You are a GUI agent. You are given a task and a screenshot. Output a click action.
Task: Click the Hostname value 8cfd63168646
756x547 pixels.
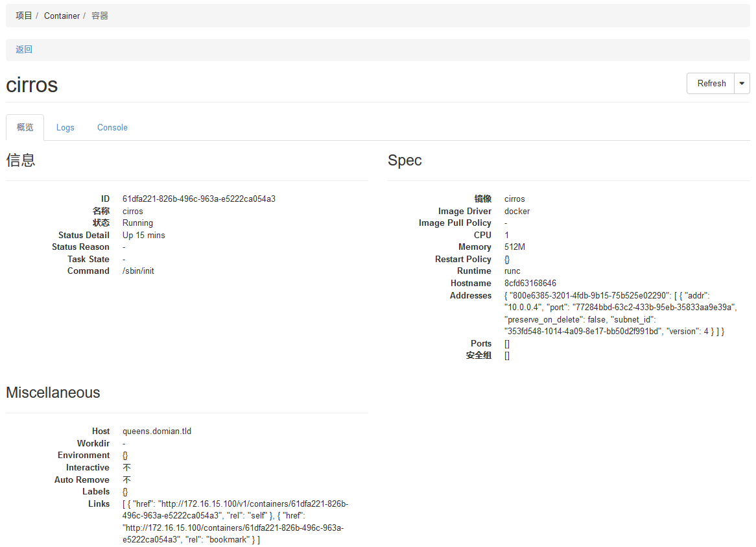click(530, 283)
